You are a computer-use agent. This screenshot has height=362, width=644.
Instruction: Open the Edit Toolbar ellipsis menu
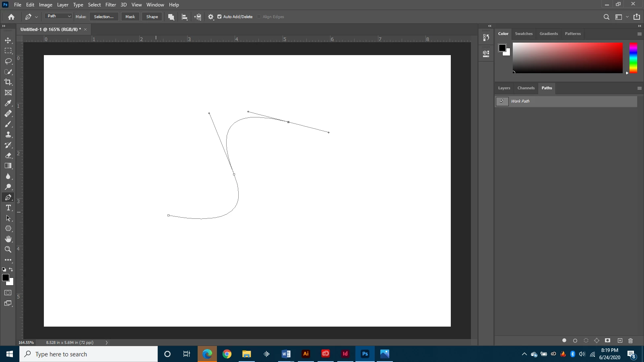[x=8, y=260]
